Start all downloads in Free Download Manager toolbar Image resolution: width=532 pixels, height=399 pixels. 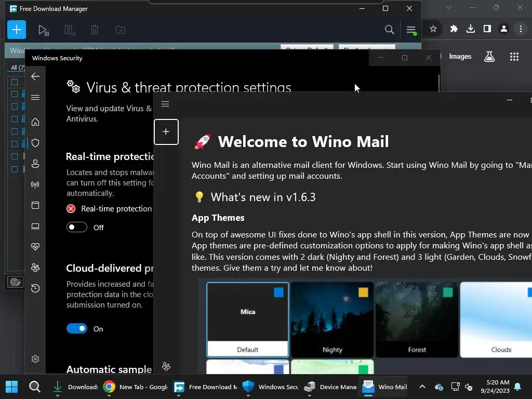[x=44, y=30]
